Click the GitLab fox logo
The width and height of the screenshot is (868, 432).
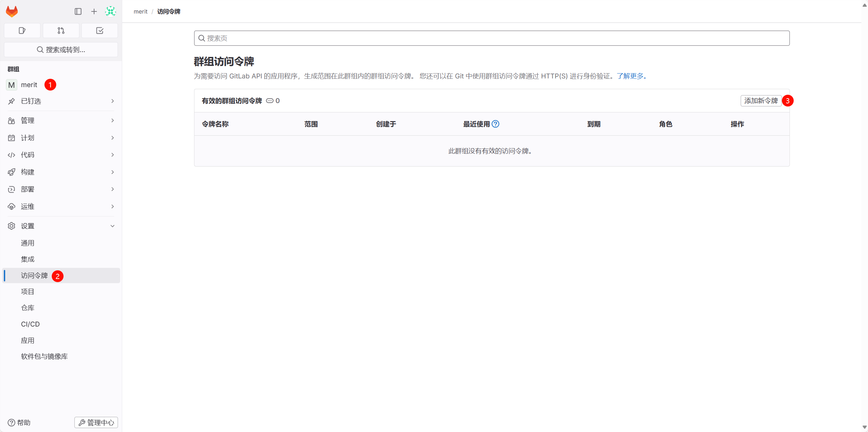(12, 11)
